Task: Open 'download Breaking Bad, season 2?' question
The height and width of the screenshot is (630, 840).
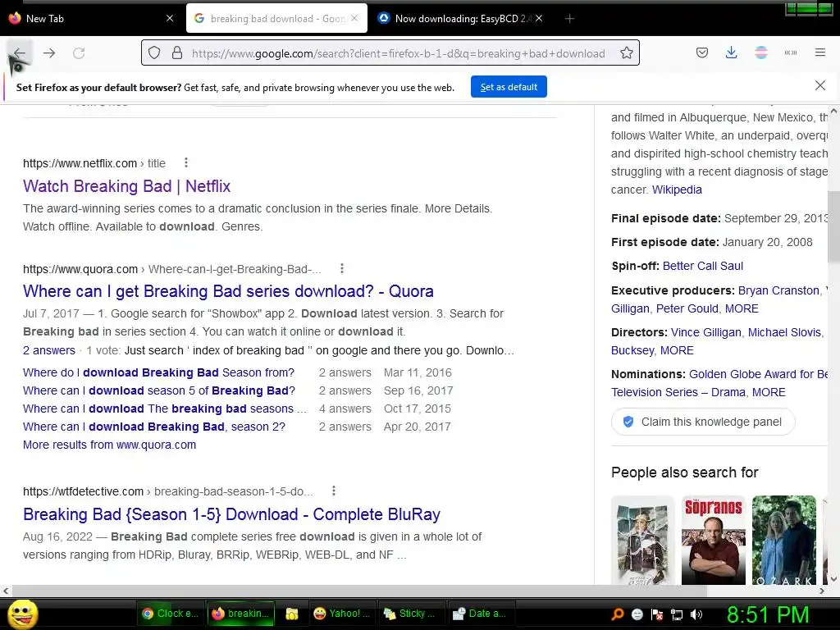Action: [154, 427]
